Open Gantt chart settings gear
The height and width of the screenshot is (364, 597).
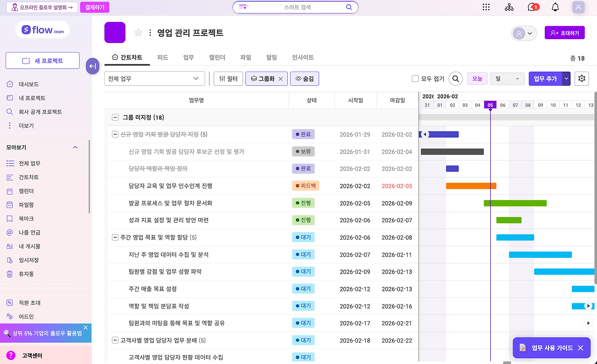pyautogui.click(x=582, y=78)
